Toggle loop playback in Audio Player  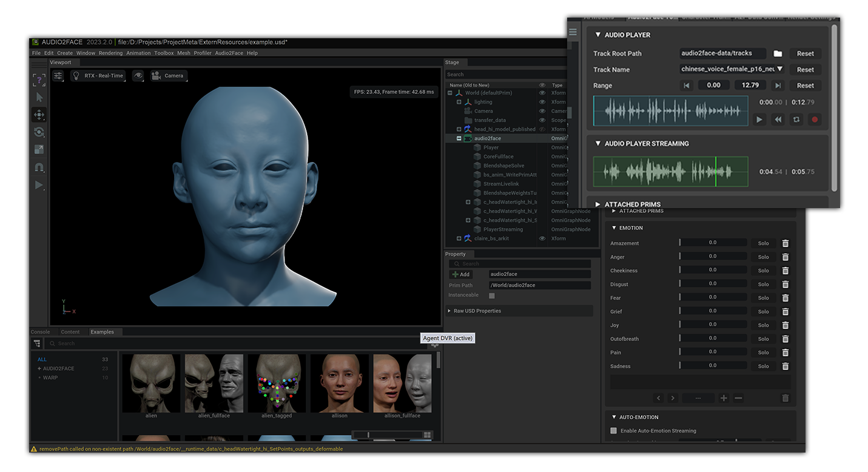pos(796,120)
